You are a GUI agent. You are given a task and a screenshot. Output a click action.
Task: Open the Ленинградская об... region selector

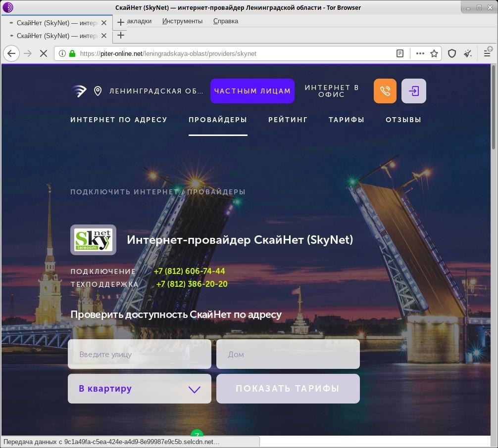pos(156,91)
